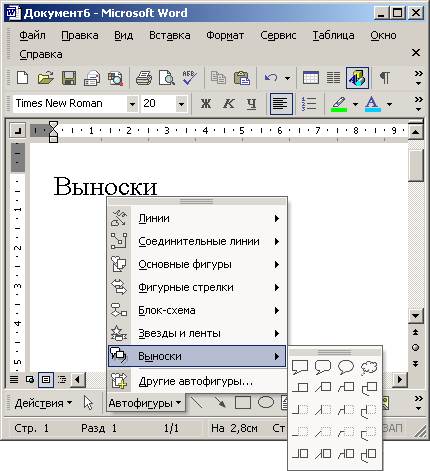Click the Автофигуры button

145,403
